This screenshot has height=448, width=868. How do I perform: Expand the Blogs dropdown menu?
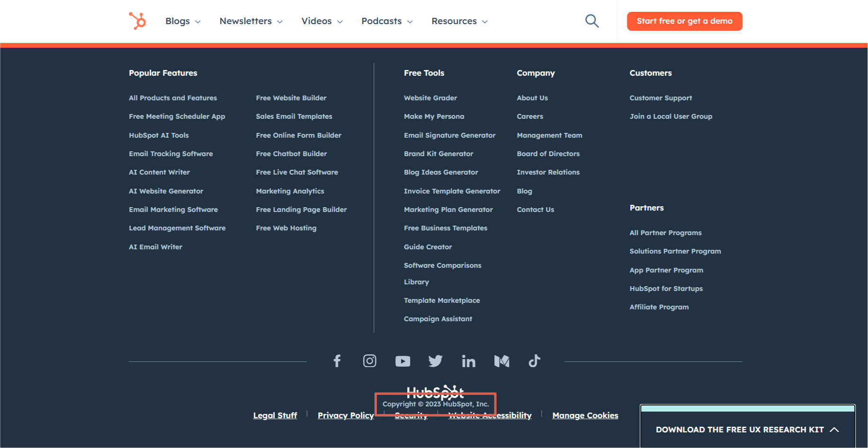[183, 21]
